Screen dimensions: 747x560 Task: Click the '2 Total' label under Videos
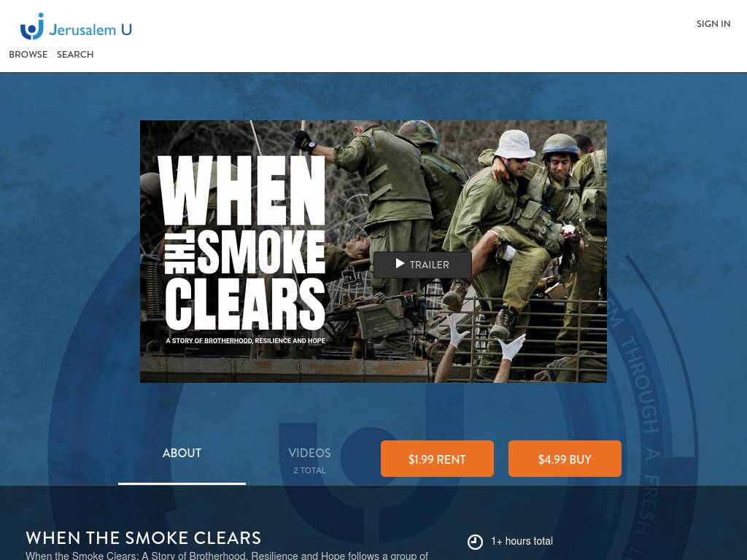(x=309, y=470)
